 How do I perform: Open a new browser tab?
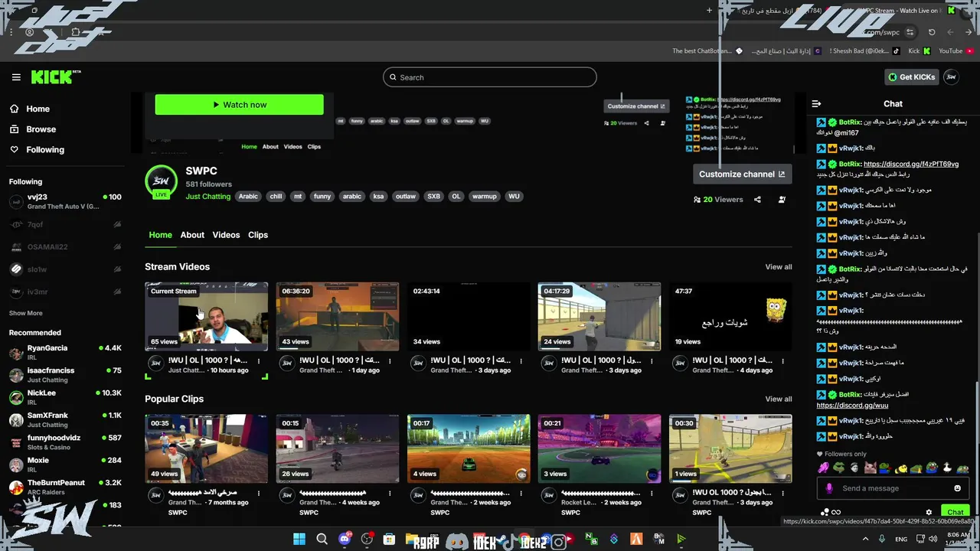pos(709,10)
